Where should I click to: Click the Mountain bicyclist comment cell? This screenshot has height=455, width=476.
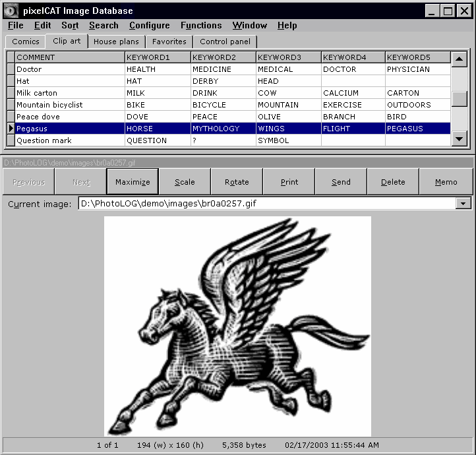[70, 105]
